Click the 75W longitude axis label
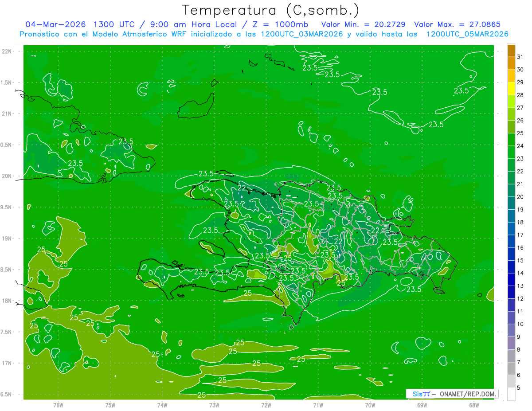Image resolution: width=532 pixels, height=411 pixels. (110, 405)
